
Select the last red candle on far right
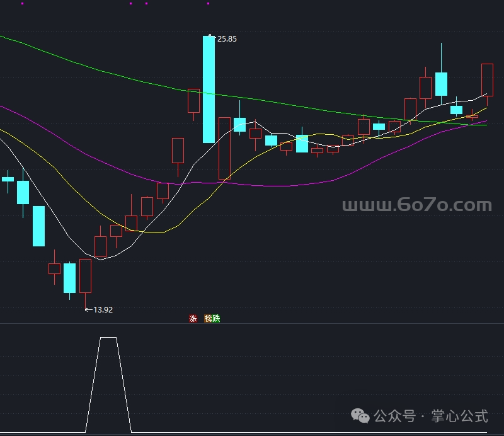(487, 79)
